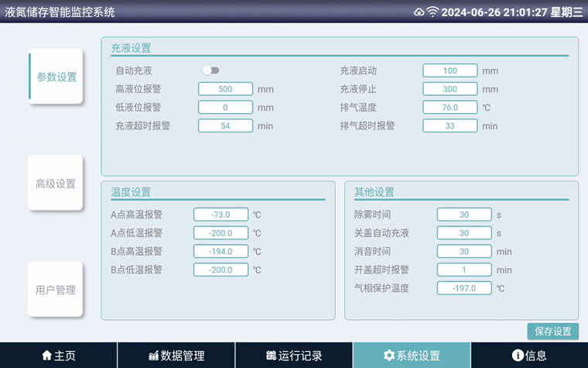The image size is (588, 368).
Task: Edit the 开盖超时报警 field showing 1
Action: [x=464, y=270]
